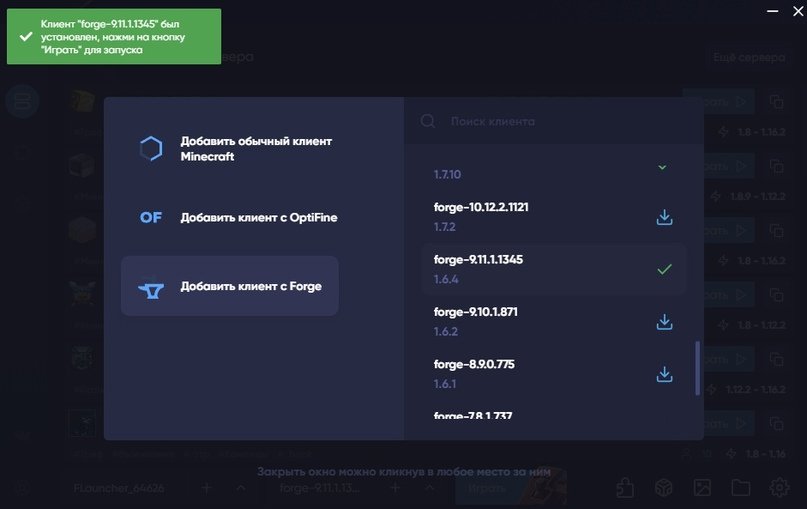Open the screenshots gallery icon
The image size is (807, 509).
tap(702, 488)
